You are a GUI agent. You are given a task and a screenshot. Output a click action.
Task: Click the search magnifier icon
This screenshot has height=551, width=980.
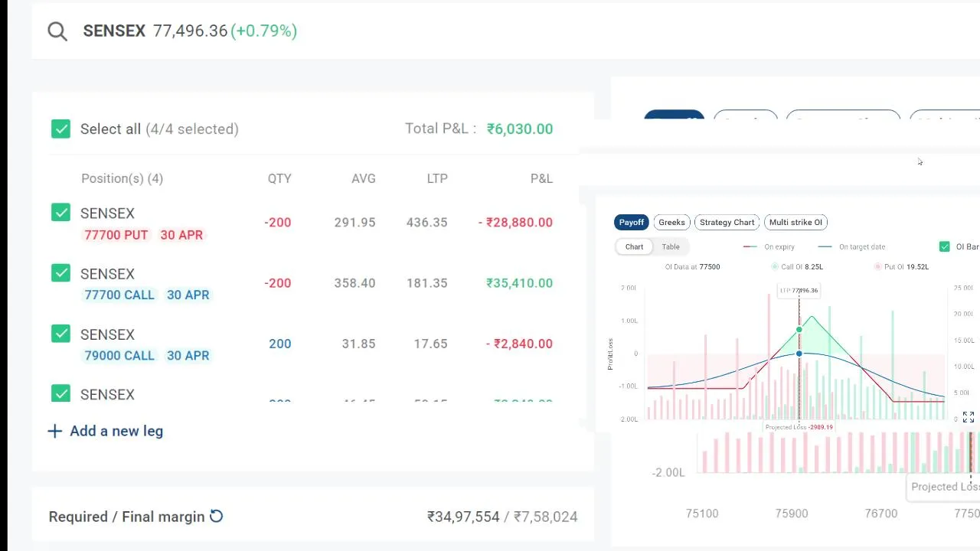pos(57,31)
